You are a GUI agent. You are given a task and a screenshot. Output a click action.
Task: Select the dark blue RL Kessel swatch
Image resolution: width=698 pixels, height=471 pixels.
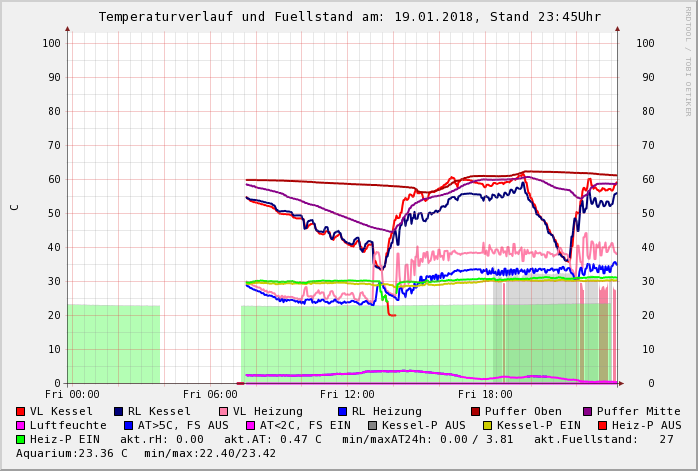(x=119, y=411)
